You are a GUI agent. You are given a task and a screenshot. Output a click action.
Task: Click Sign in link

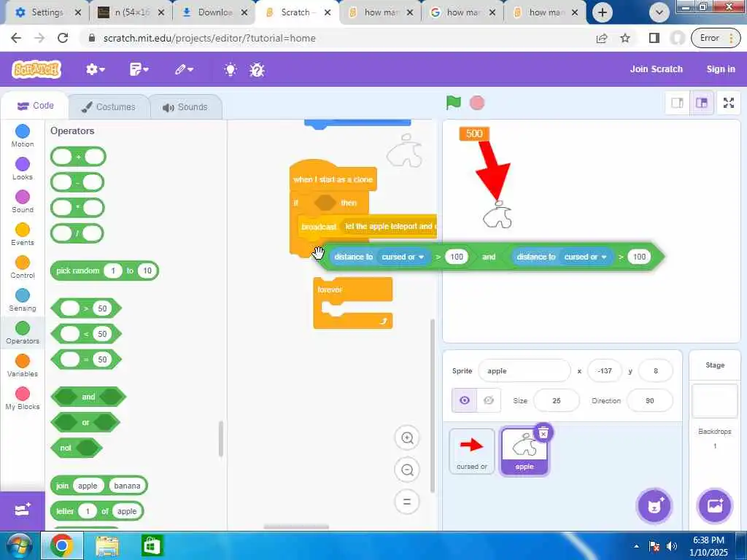click(720, 69)
